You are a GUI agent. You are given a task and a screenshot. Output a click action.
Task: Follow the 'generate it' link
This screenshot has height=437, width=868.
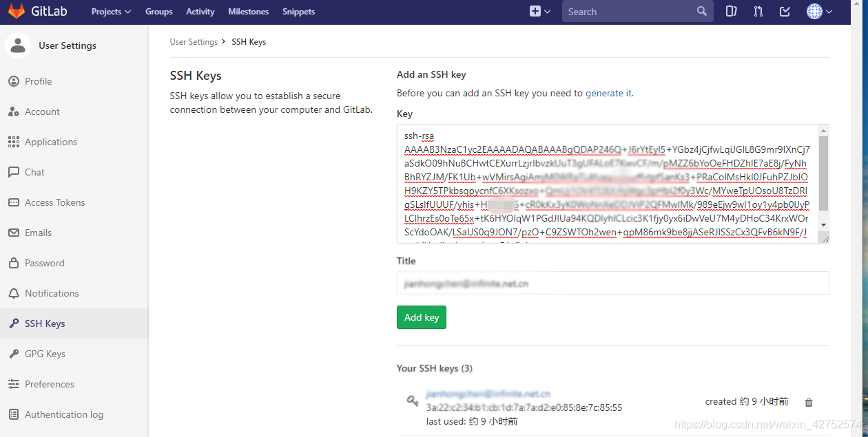[x=608, y=93]
